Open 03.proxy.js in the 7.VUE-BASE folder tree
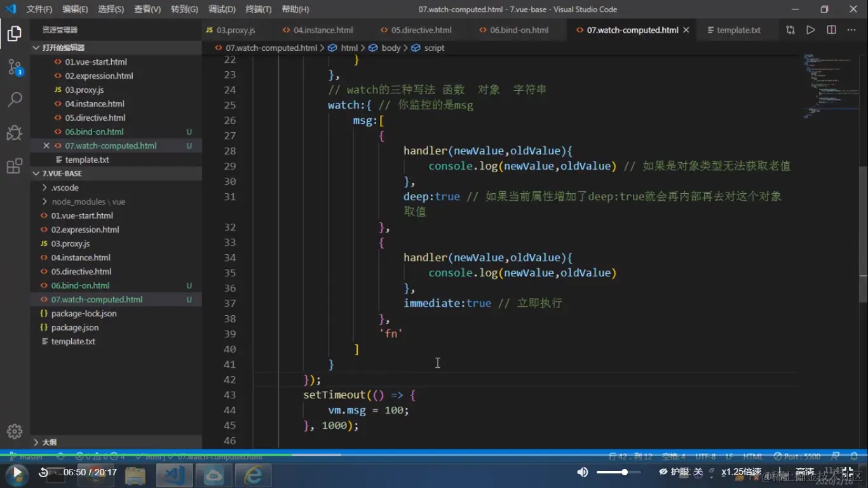868x488 pixels. click(116, 243)
